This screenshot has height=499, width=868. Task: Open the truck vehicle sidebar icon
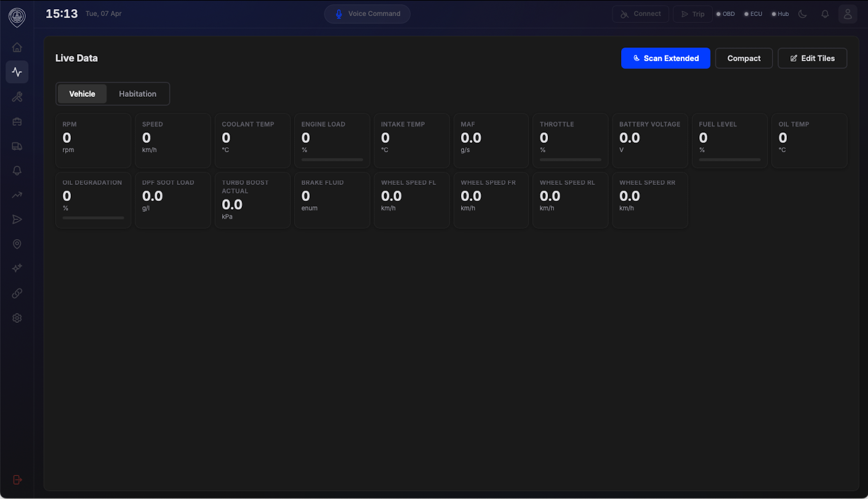(17, 146)
